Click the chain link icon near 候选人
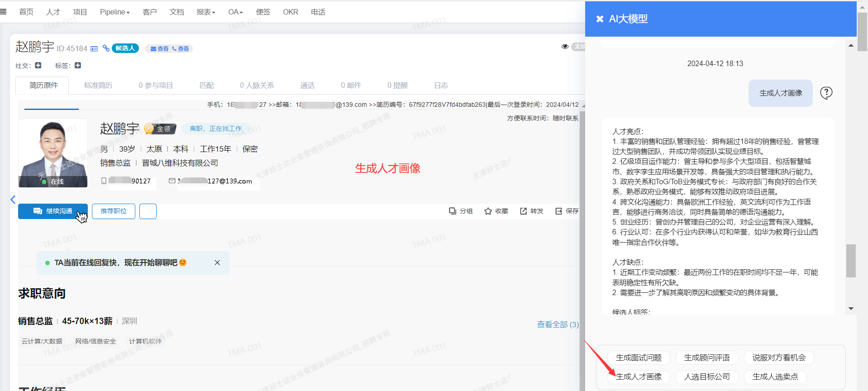 pyautogui.click(x=106, y=48)
